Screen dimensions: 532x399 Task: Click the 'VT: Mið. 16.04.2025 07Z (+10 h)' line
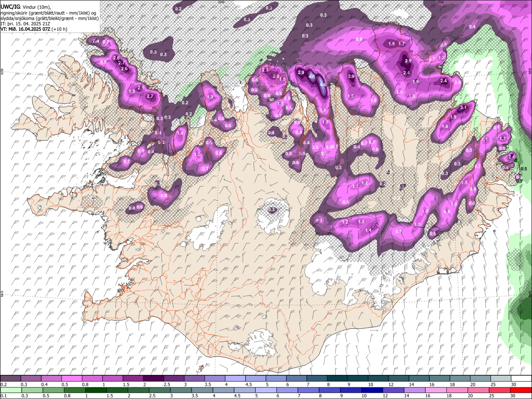coord(34,29)
